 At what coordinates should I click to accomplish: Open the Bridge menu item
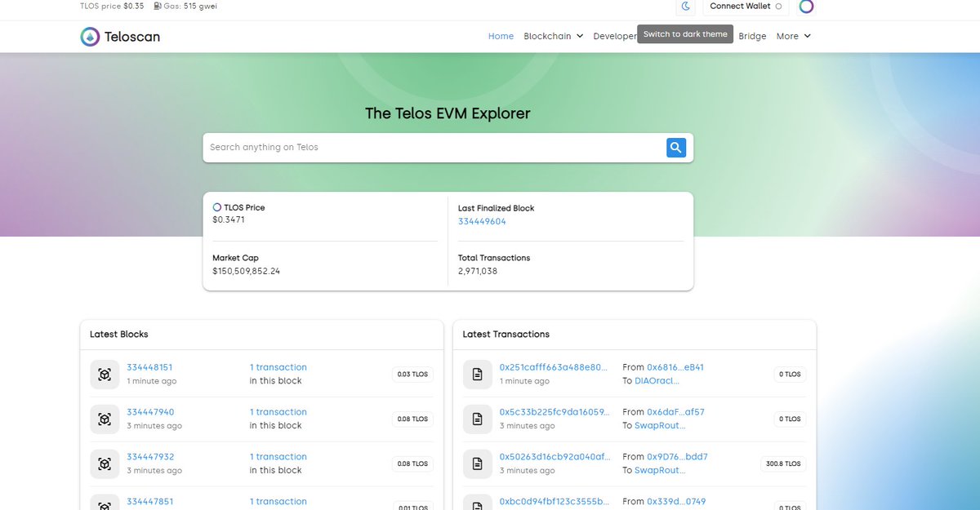click(752, 36)
